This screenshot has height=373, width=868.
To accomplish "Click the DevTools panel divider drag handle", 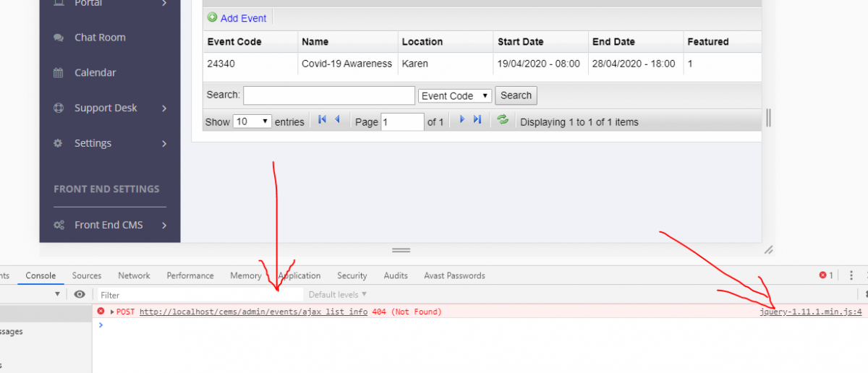I will coord(401,251).
